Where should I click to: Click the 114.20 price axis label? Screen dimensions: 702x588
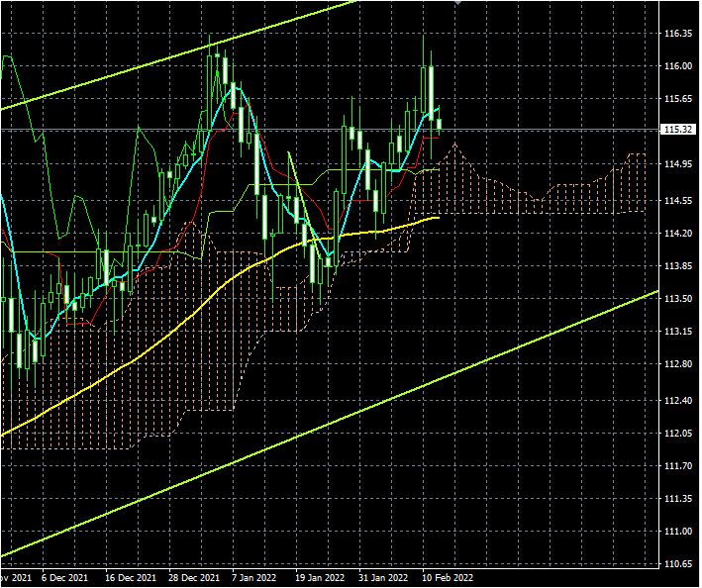(678, 234)
